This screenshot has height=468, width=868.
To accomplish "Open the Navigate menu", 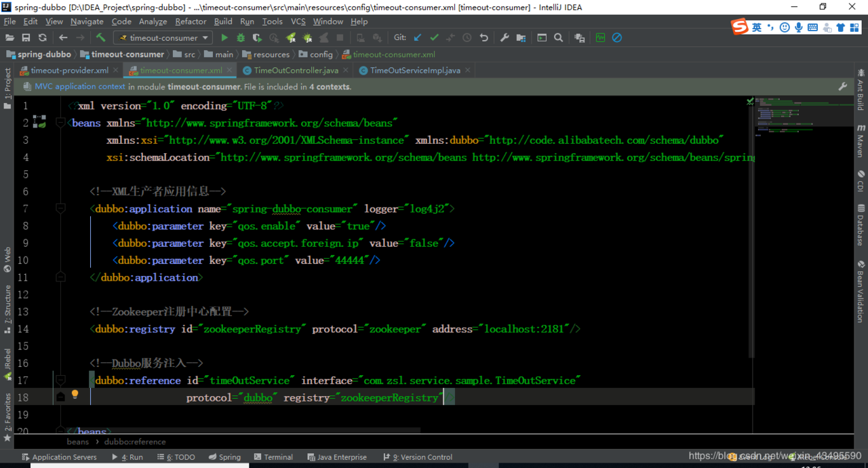I will (87, 22).
